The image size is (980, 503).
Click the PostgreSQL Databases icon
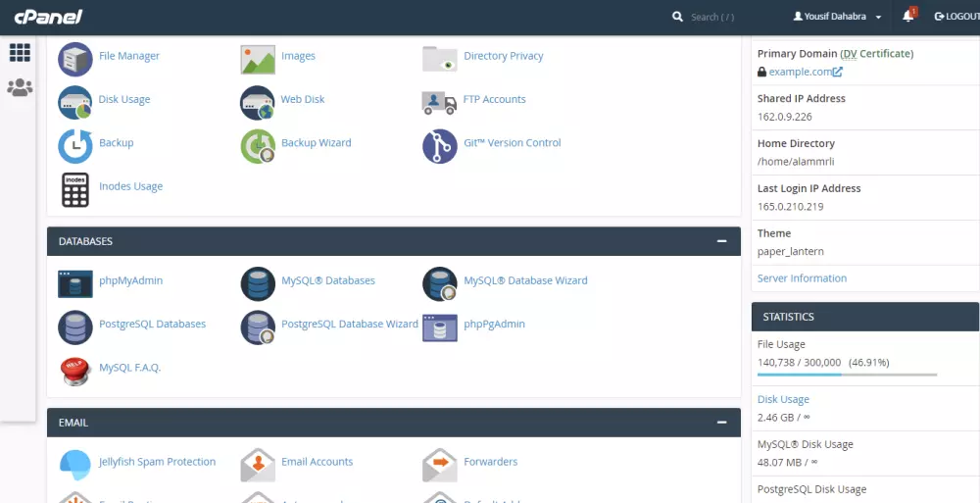(75, 327)
